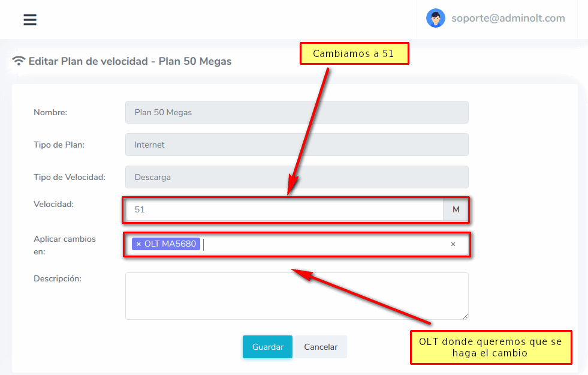588x375 pixels.
Task: Click the Cambiamos a 51 callout
Action: tap(354, 53)
